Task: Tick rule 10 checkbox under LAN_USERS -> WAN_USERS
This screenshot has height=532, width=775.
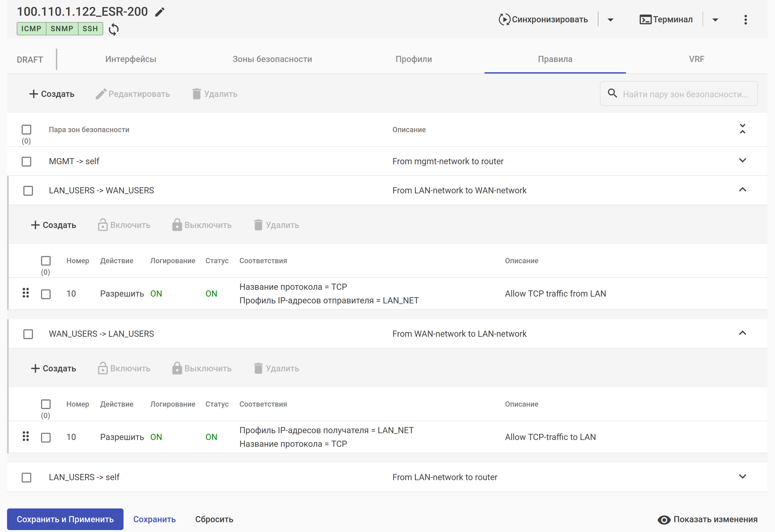Action: (46, 294)
